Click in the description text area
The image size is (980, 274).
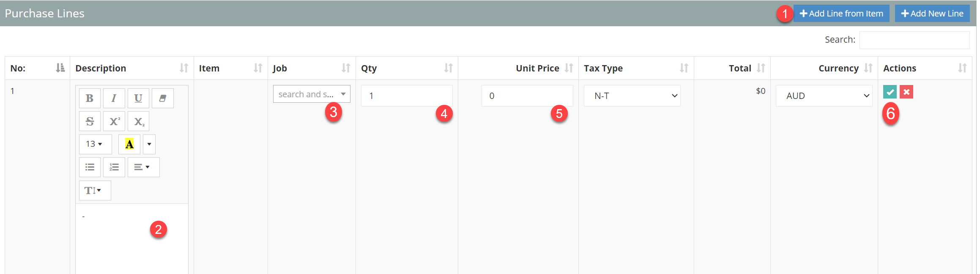(132, 239)
